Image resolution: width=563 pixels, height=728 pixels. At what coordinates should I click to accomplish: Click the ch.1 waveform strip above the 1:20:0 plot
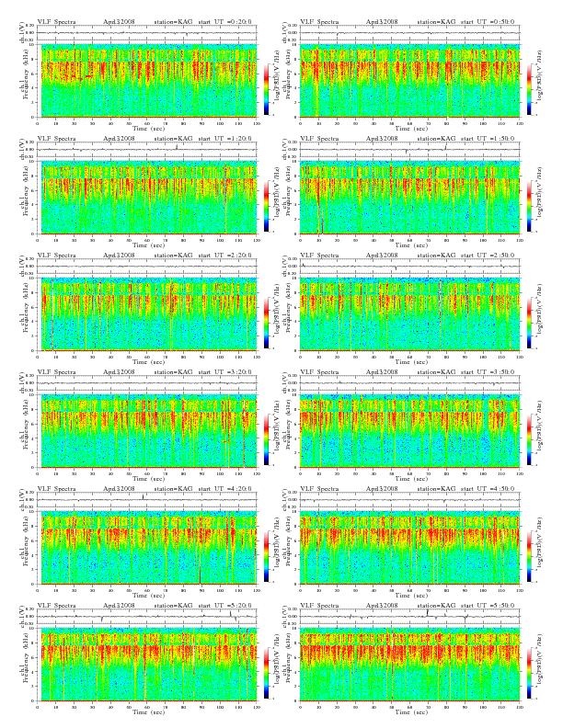(x=147, y=150)
